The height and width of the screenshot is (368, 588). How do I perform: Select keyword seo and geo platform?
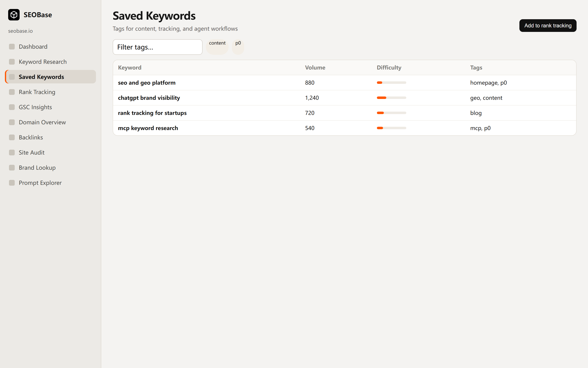point(147,83)
